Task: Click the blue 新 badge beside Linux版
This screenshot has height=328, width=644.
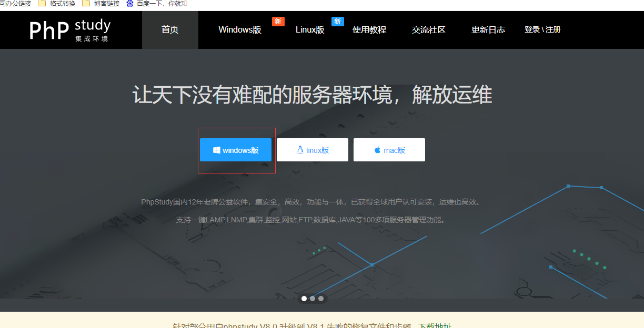Action: (x=338, y=22)
